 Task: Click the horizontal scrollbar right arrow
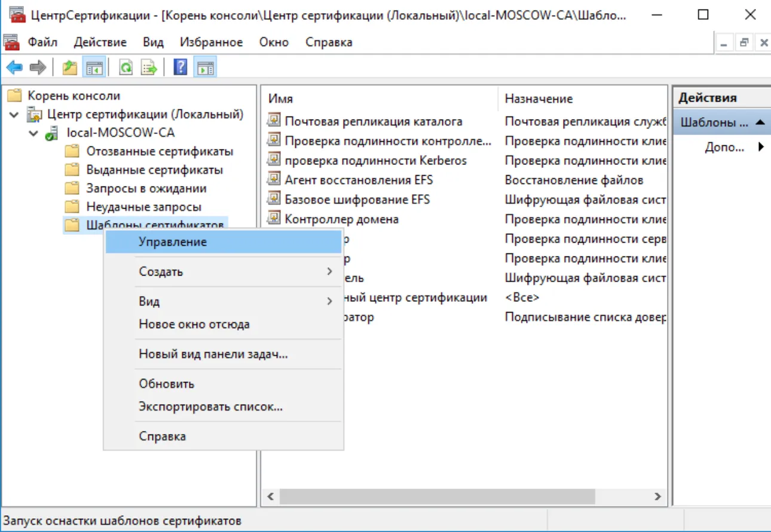pyautogui.click(x=657, y=496)
